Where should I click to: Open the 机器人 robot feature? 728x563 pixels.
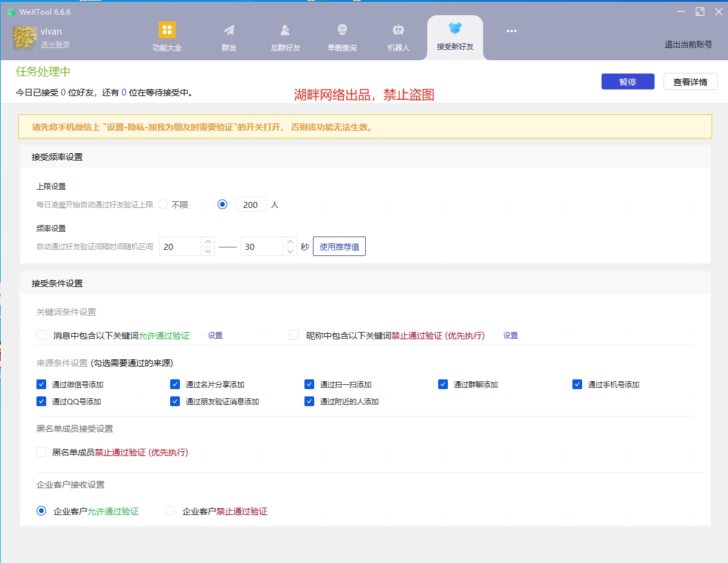[398, 36]
